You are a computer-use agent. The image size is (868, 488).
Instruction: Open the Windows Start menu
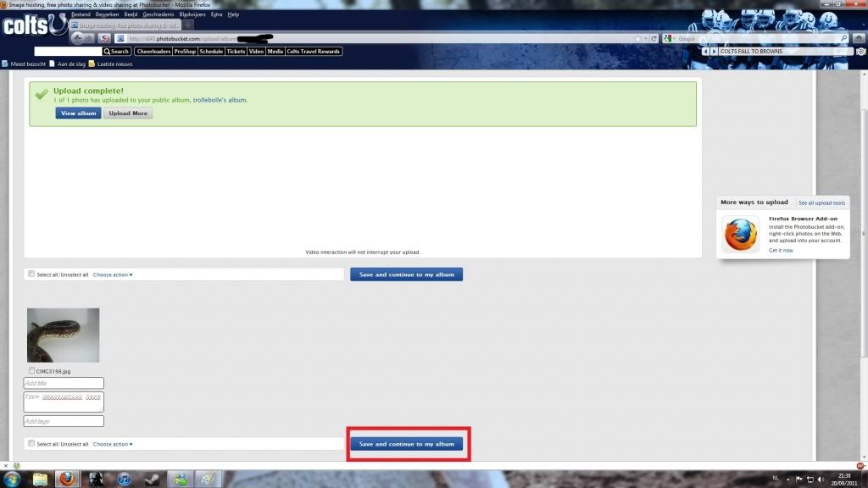coord(12,480)
